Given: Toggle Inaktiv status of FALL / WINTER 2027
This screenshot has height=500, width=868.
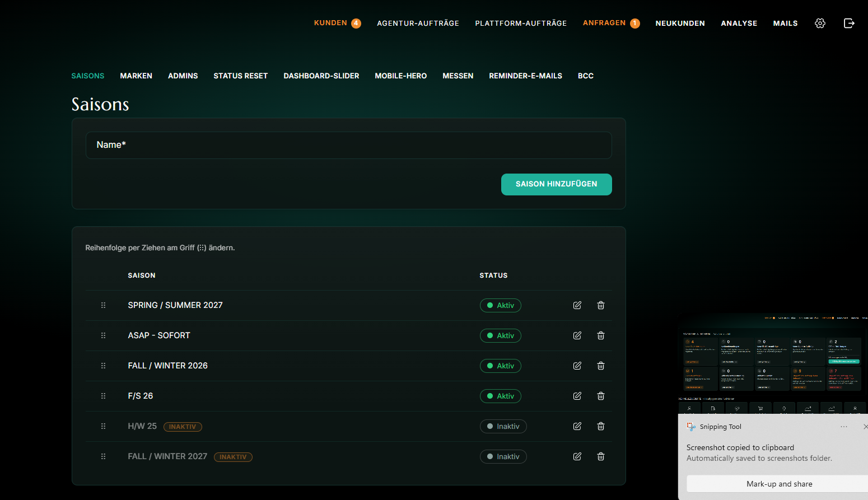Looking at the screenshot, I should pos(503,456).
